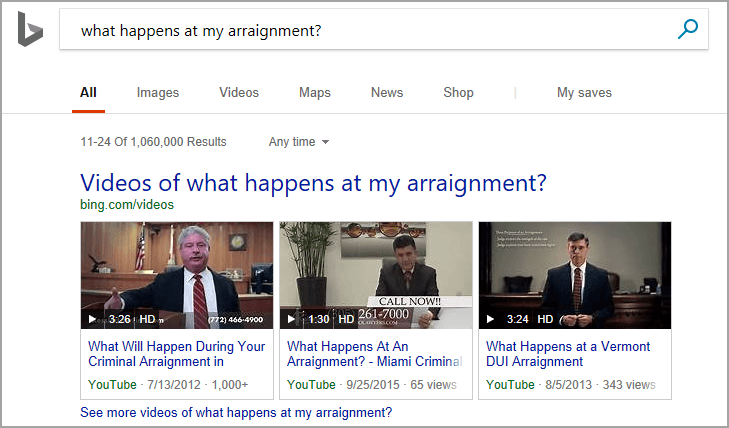Open 'Videos of what happens at my arraignment?' heading link

(x=313, y=183)
